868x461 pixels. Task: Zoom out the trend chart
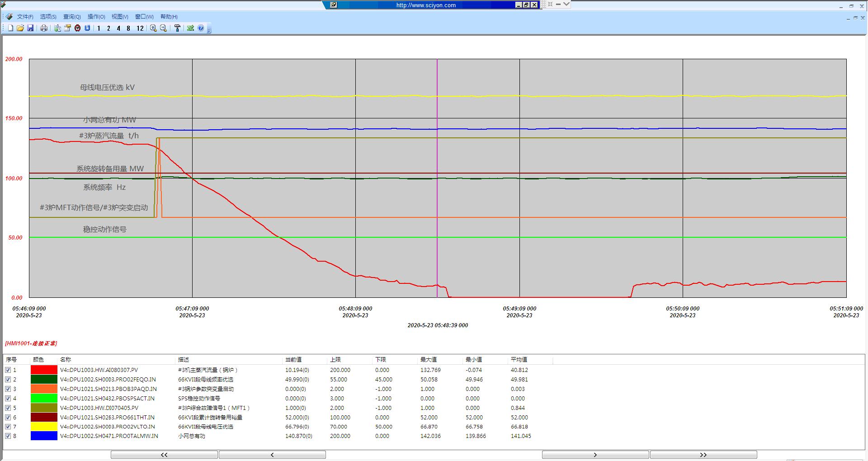coord(163,28)
